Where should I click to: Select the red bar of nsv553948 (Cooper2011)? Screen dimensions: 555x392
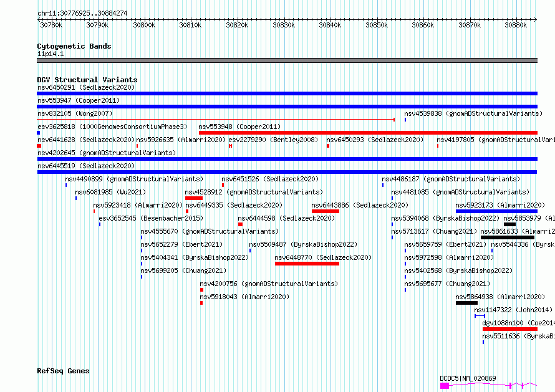tap(368, 133)
